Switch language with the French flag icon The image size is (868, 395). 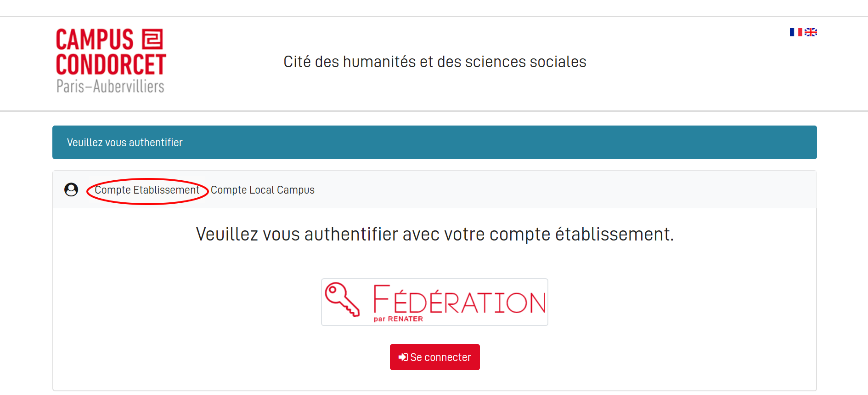796,32
